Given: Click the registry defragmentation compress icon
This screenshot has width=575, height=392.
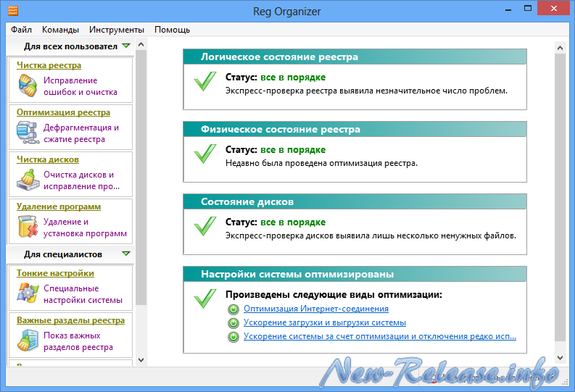Looking at the screenshot, I should tap(28, 133).
